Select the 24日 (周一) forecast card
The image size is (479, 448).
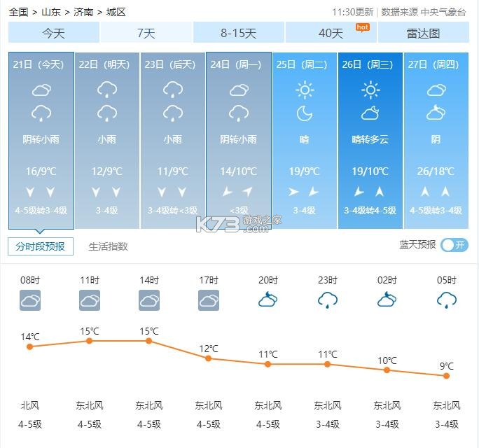click(x=239, y=141)
